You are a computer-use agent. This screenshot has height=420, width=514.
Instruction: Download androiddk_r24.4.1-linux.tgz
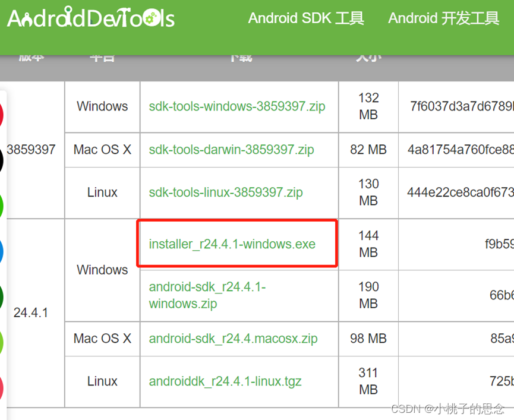pyautogui.click(x=225, y=381)
